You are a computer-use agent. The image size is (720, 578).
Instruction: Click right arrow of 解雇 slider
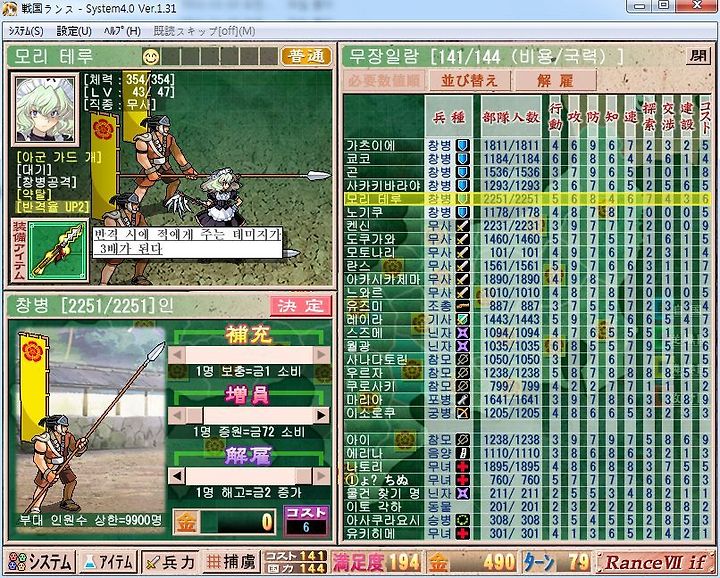pos(321,476)
